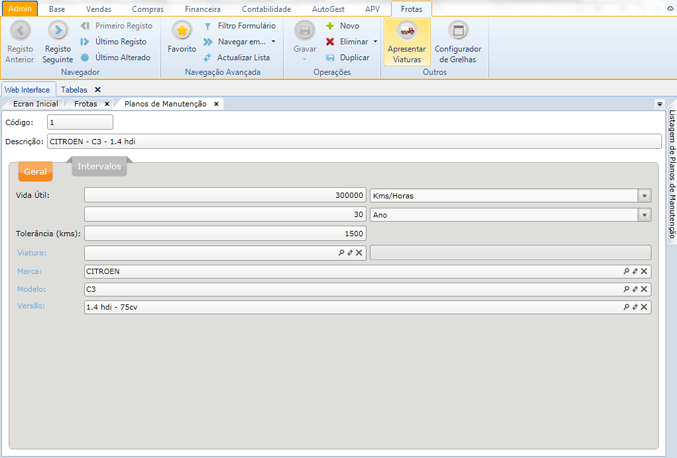Switch to the Intervalos tab
677x458 pixels.
point(99,166)
